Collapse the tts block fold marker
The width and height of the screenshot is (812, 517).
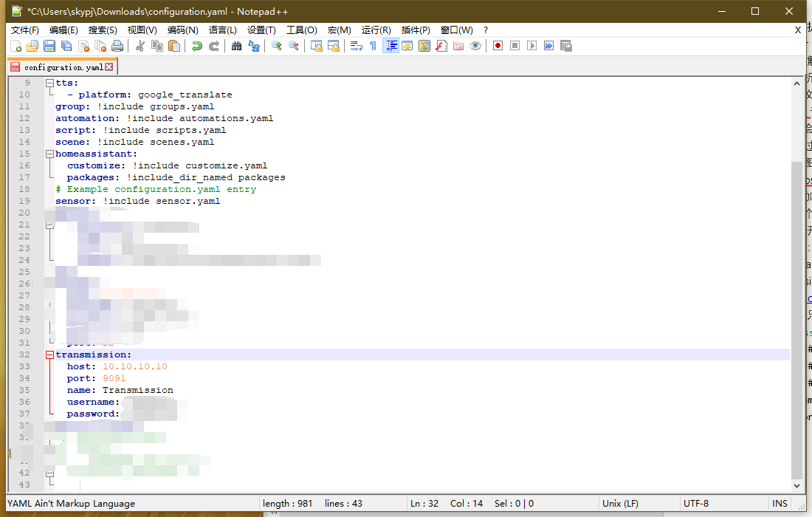tap(49, 83)
